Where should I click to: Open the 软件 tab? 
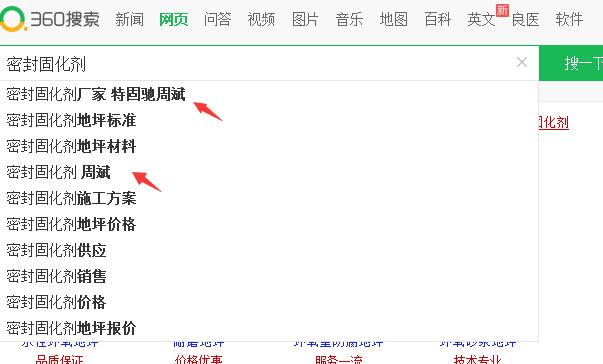coord(569,19)
